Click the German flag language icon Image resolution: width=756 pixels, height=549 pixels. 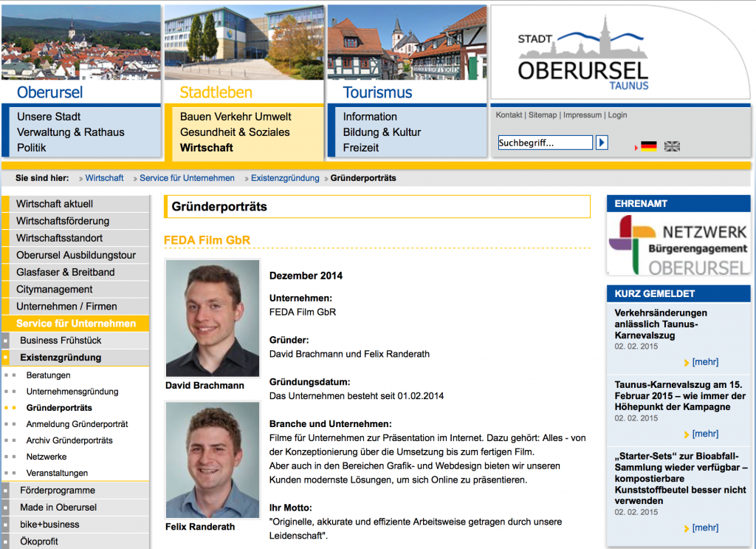pos(648,146)
